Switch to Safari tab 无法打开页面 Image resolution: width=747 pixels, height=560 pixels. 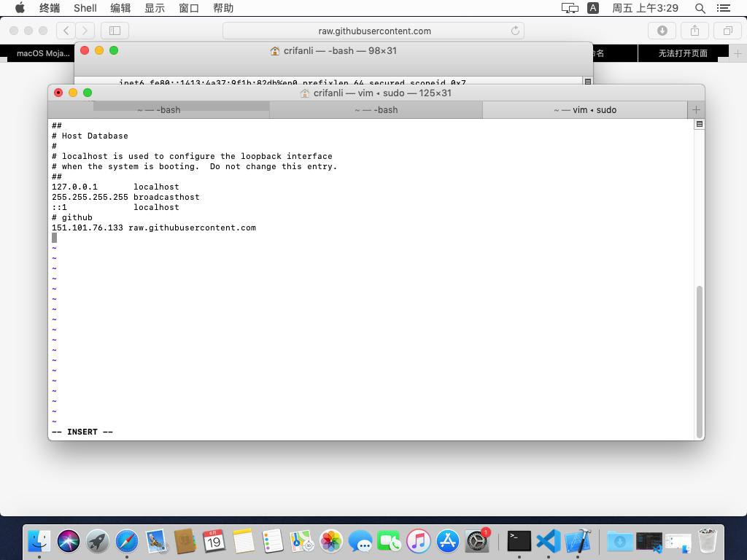pyautogui.click(x=683, y=53)
